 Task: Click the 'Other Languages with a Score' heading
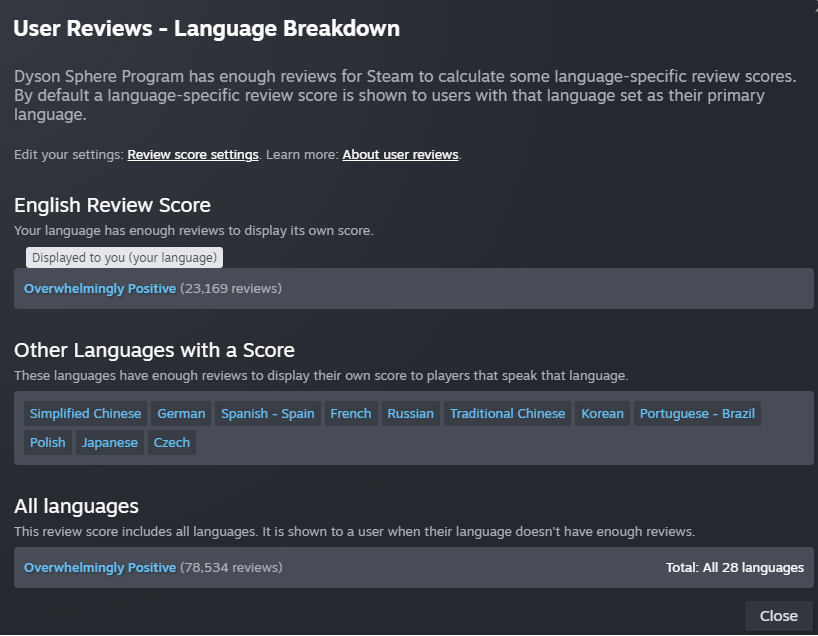pos(154,351)
